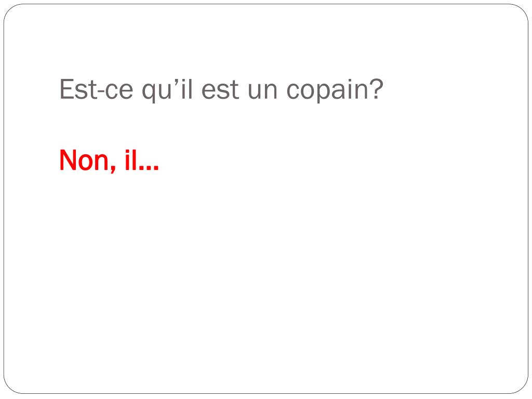Click the word 'qu'il' in the gray question
532x399 pixels.
point(167,91)
